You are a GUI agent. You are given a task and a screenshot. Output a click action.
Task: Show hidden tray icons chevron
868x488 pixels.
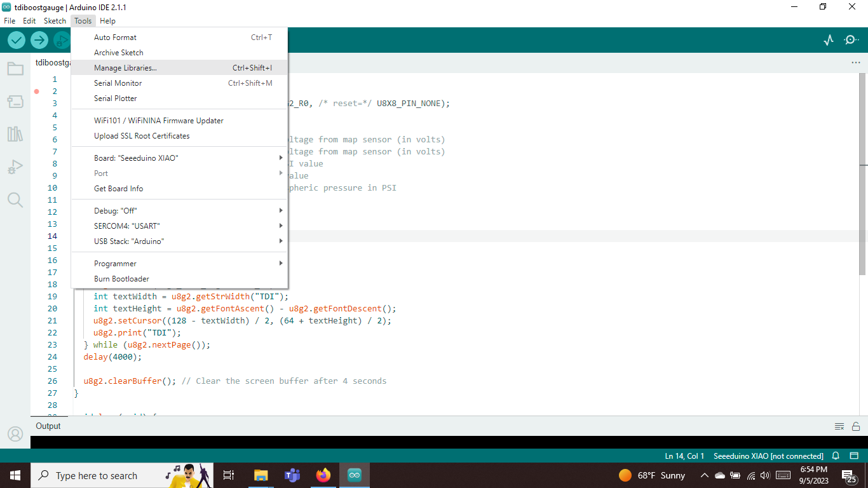coord(704,475)
